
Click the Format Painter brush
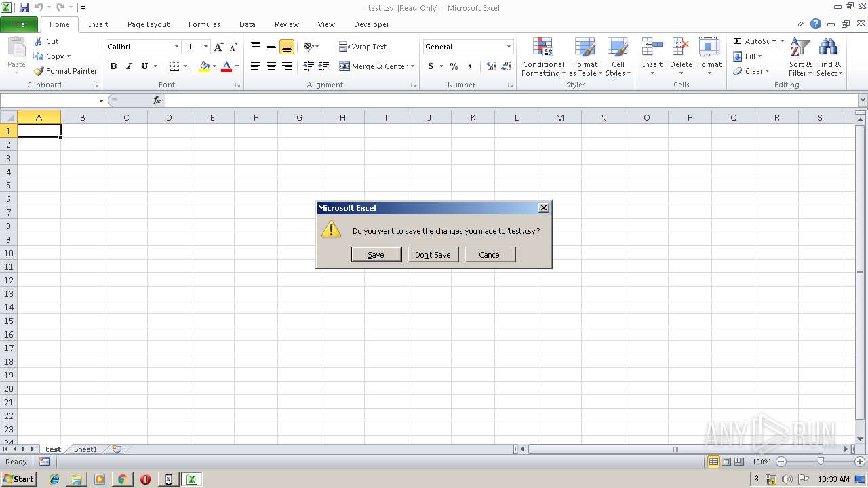tap(39, 71)
